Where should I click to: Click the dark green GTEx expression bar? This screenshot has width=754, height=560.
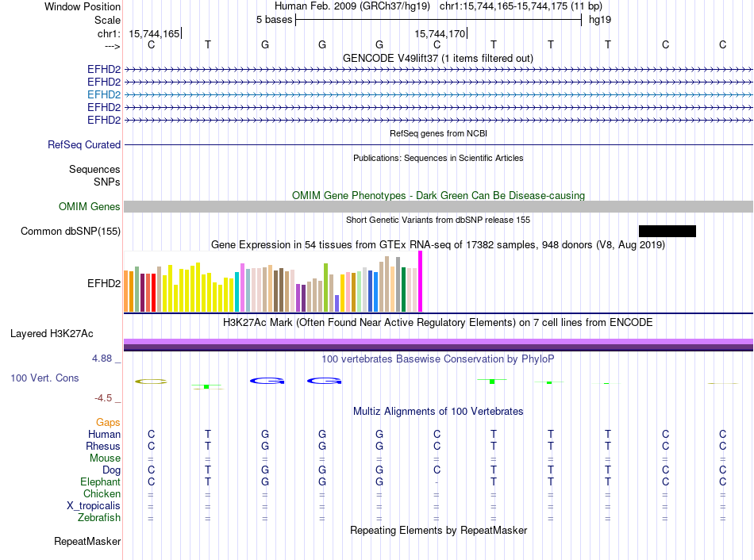[x=403, y=290]
